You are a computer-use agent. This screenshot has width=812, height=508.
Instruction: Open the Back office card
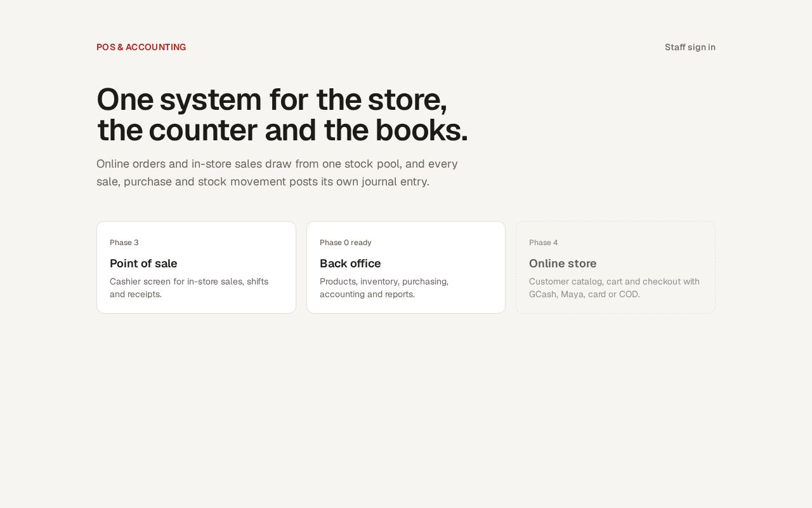click(x=406, y=267)
